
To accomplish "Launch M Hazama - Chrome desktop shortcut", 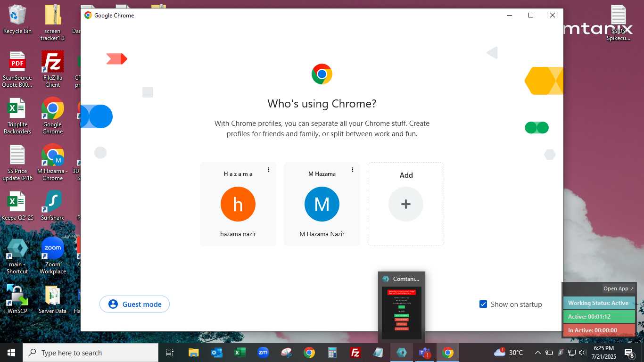I will [53, 163].
